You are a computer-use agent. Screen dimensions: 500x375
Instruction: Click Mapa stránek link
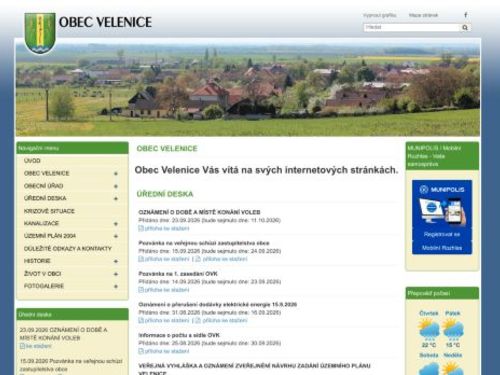pyautogui.click(x=423, y=15)
